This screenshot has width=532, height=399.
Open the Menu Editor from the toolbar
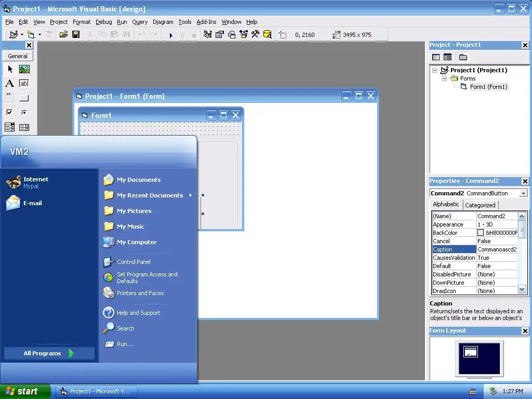(x=49, y=34)
